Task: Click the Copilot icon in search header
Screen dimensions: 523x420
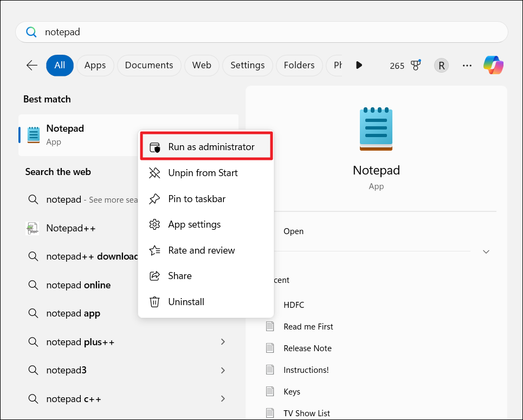Action: tap(493, 65)
